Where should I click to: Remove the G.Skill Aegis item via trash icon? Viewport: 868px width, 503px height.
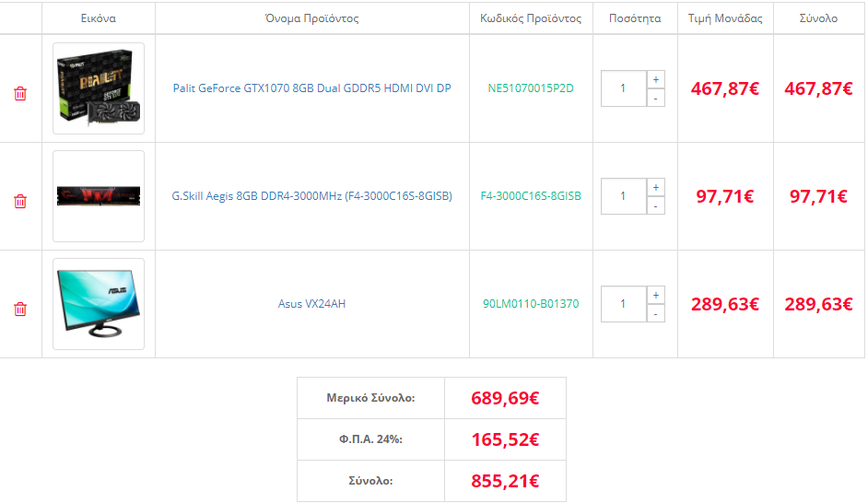(20, 202)
